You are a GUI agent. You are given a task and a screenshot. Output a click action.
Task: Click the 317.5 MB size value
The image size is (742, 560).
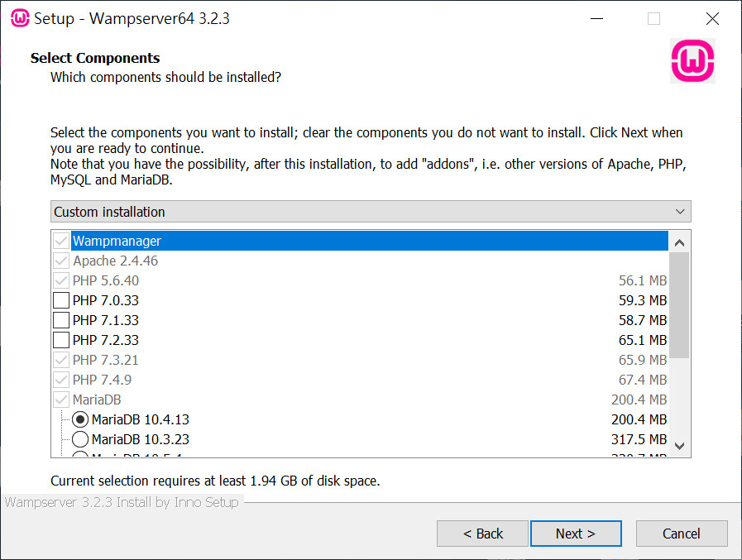(x=639, y=439)
